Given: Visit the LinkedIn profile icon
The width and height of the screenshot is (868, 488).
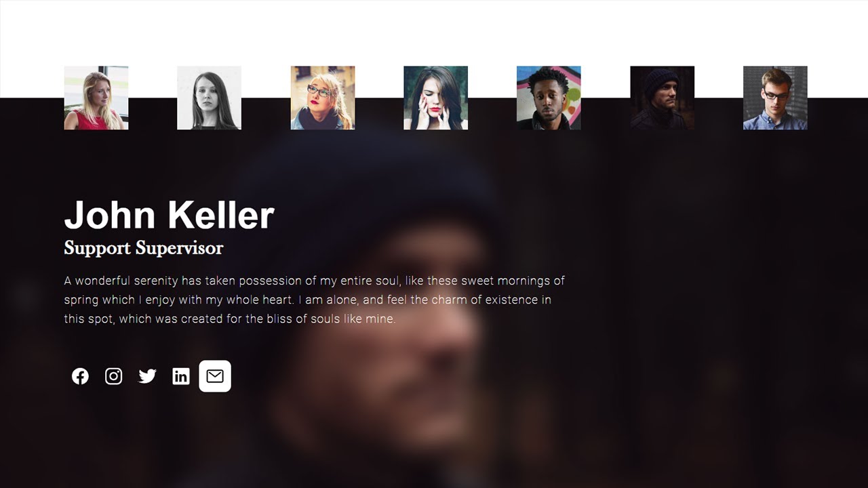Looking at the screenshot, I should point(181,376).
